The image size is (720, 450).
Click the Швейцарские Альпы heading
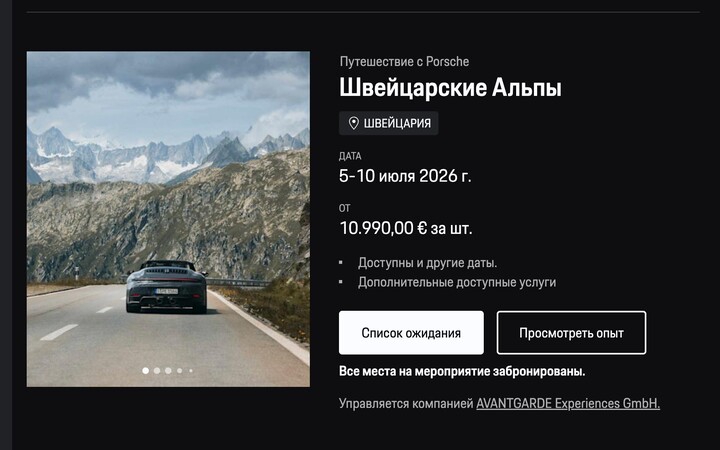click(x=450, y=88)
